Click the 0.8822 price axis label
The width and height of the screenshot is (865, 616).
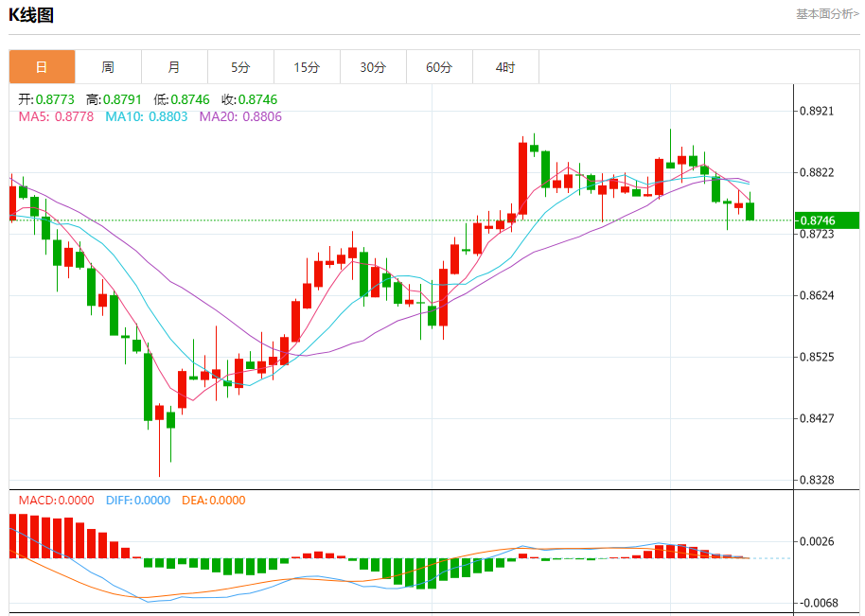817,173
